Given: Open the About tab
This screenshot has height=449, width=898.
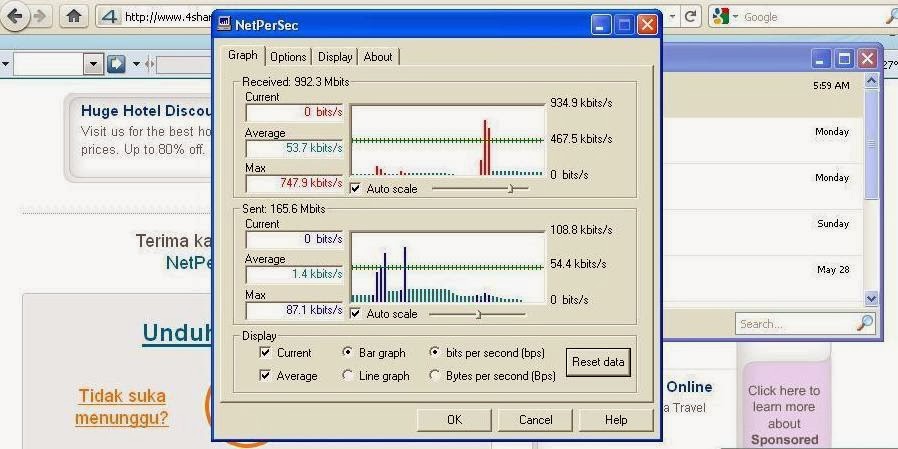Looking at the screenshot, I should [378, 57].
